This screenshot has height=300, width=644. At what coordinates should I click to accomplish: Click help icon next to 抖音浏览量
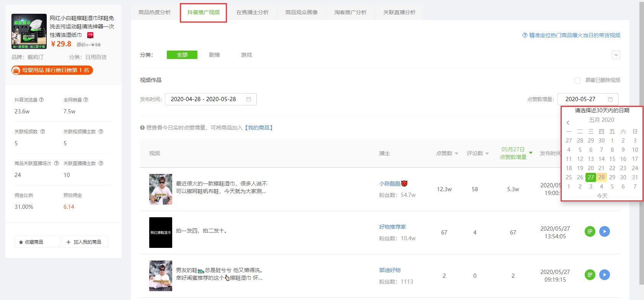tap(41, 100)
